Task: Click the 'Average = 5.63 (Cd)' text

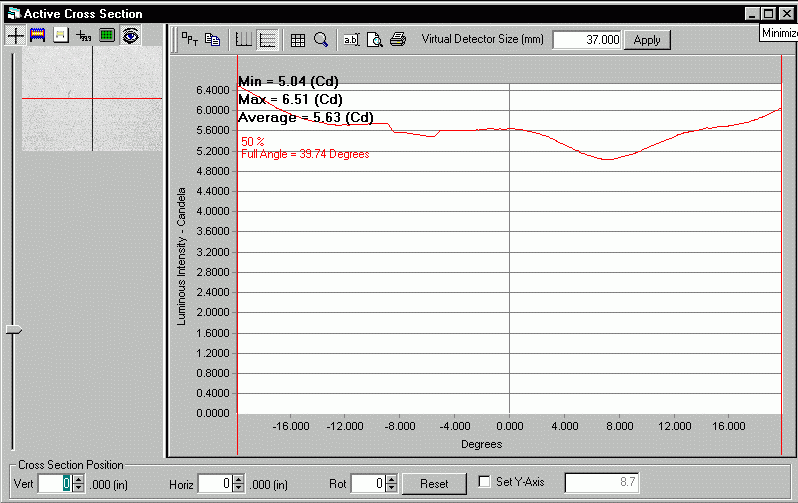Action: click(306, 118)
